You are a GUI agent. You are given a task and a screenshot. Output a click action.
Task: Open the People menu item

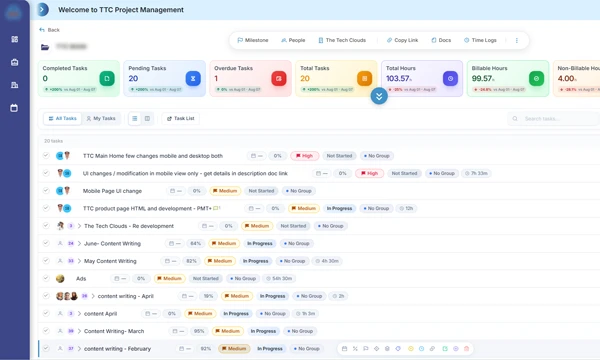(x=293, y=40)
